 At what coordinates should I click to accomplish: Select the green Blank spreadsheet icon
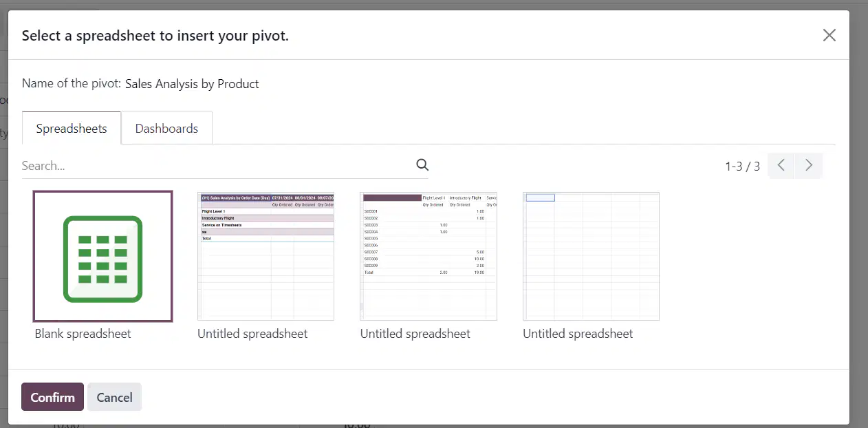(x=102, y=259)
